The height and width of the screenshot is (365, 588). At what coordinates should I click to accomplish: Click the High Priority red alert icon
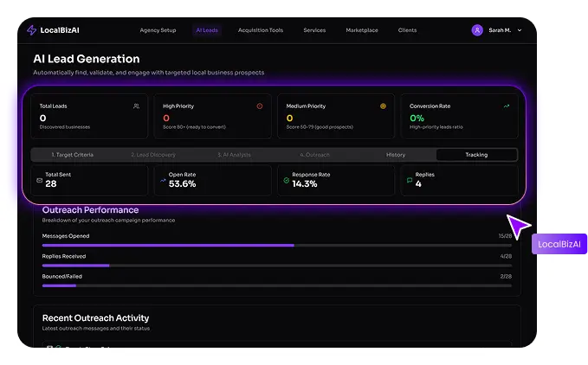(x=260, y=106)
